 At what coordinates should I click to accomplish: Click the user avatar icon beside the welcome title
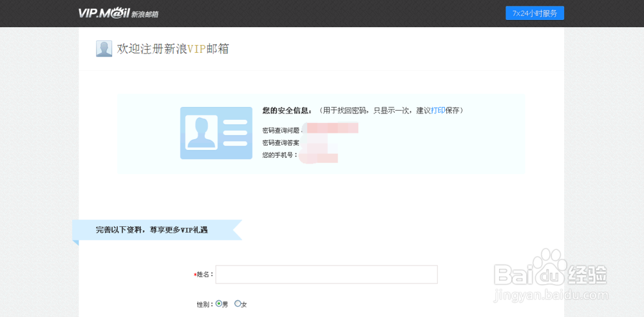104,49
